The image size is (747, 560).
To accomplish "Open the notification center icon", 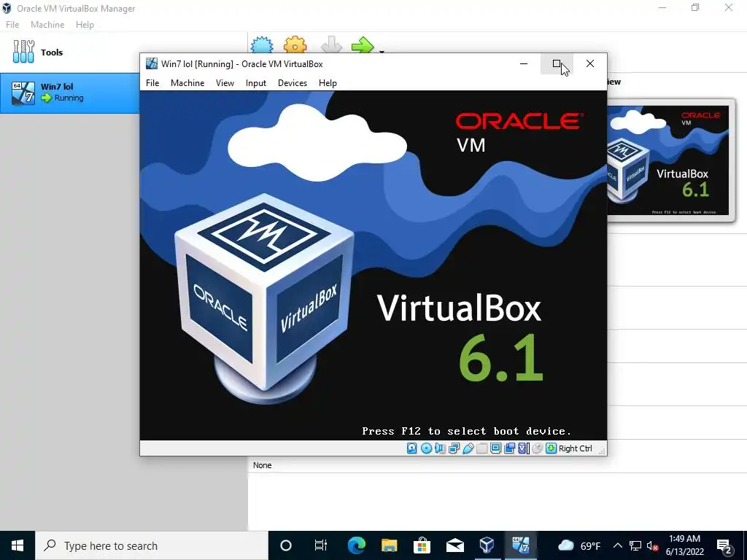I will tap(724, 545).
